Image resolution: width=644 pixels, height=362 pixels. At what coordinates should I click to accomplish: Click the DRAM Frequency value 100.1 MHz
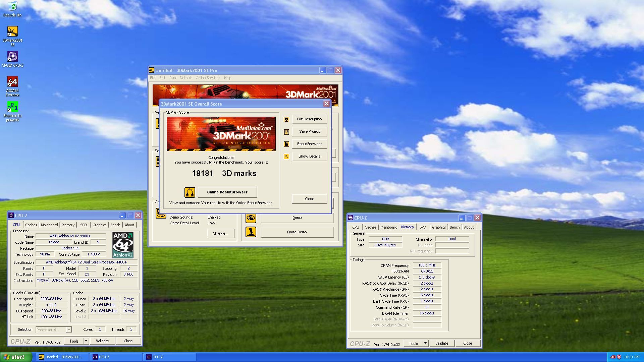427,265
